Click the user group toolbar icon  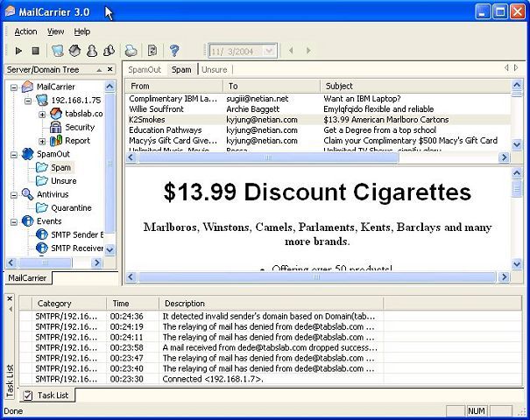coord(109,51)
